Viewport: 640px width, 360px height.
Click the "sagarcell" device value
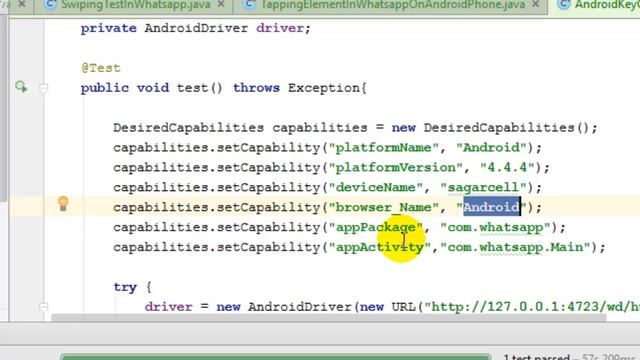(483, 187)
